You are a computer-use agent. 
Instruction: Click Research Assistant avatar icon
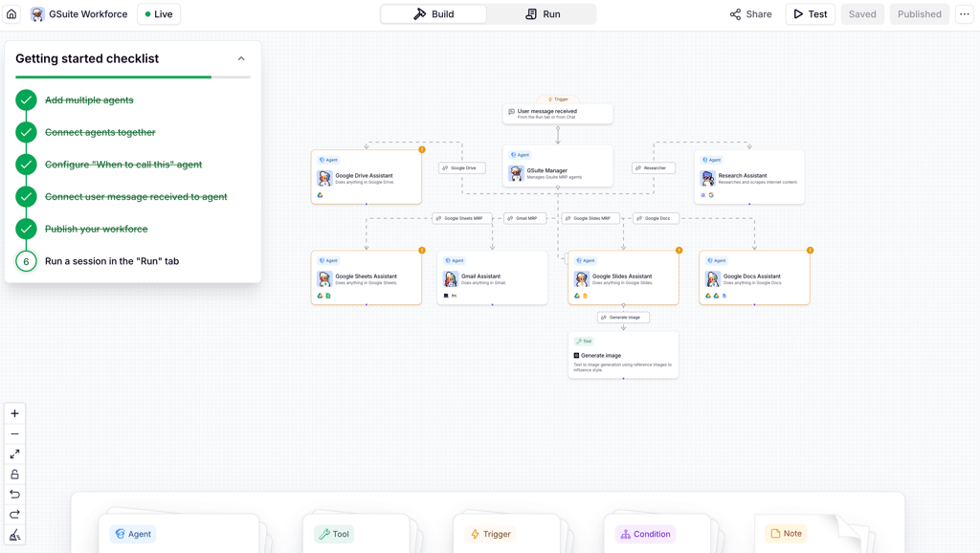click(707, 178)
